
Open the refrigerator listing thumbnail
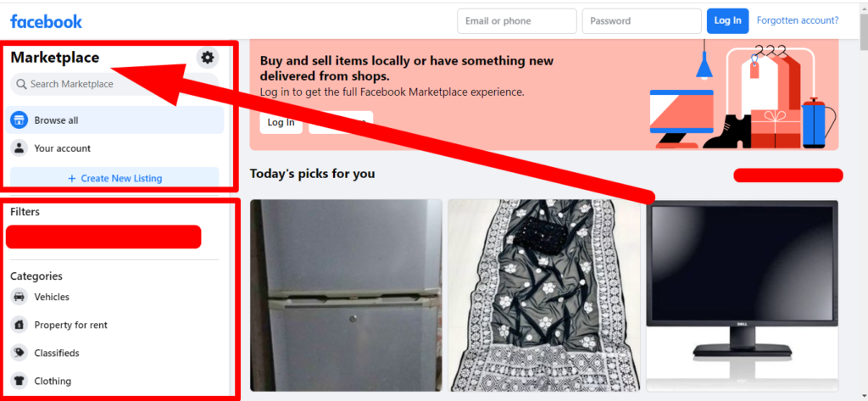click(x=346, y=295)
